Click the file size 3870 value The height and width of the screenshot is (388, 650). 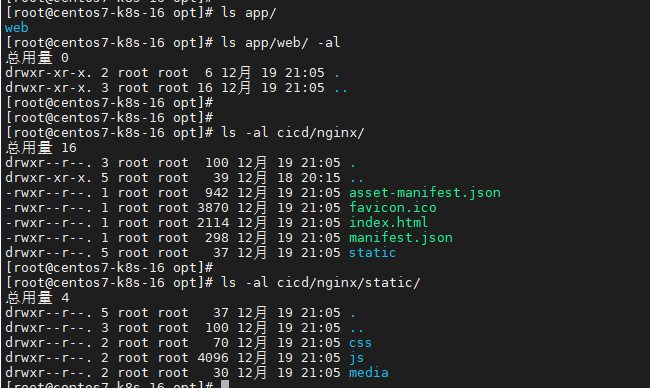point(213,208)
